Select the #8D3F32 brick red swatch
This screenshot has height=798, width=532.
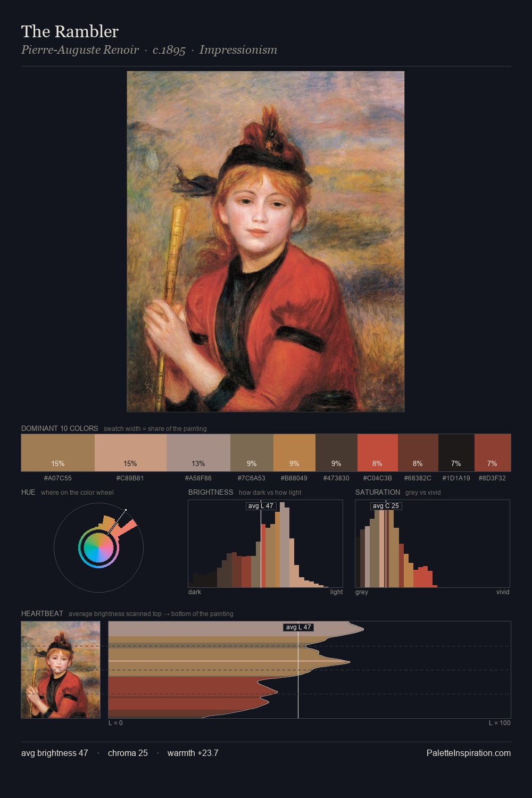tap(493, 453)
